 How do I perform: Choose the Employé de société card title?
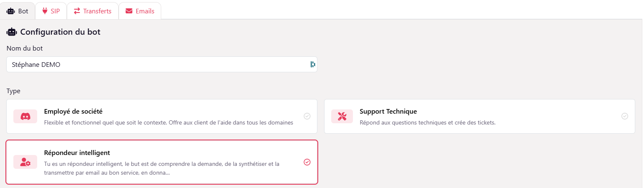point(73,112)
